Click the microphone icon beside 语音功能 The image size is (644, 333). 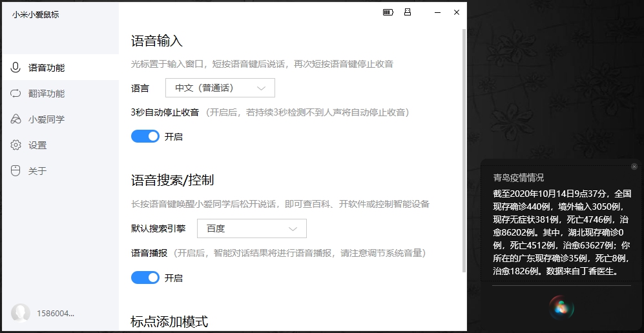[16, 67]
